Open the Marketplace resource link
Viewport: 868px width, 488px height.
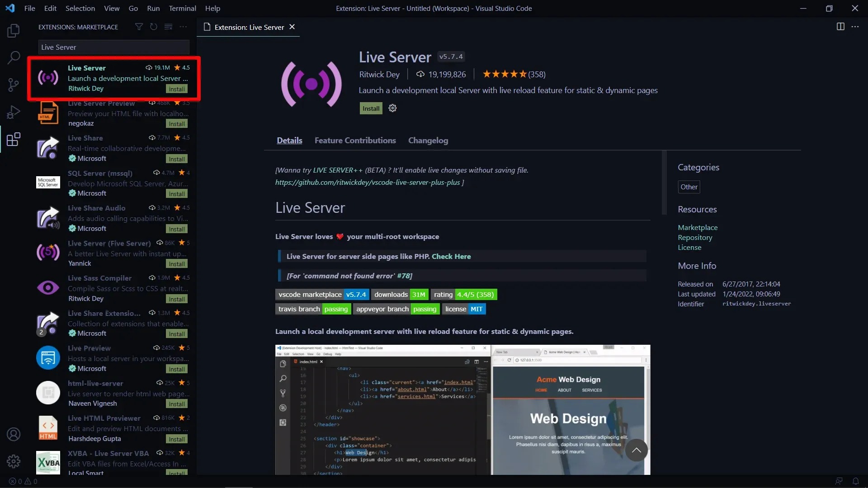point(698,227)
